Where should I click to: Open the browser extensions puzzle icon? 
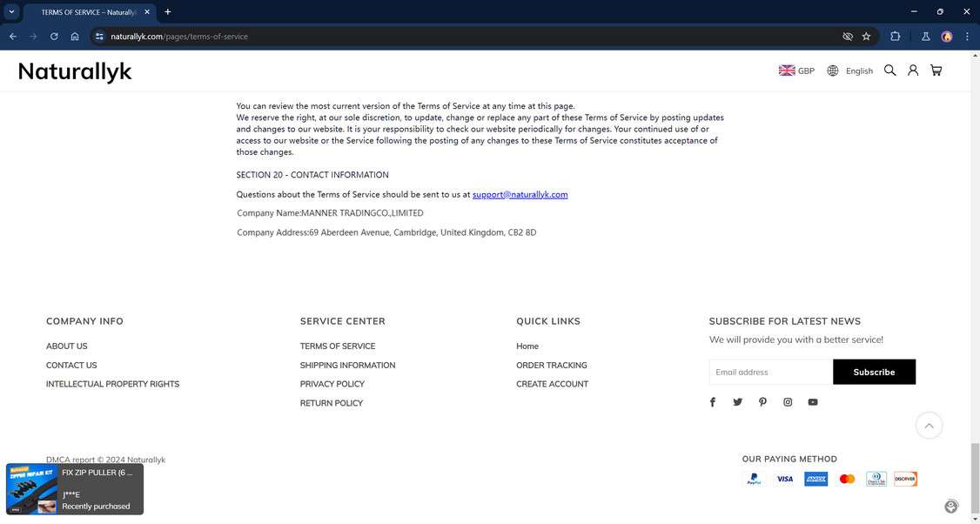[x=895, y=37]
